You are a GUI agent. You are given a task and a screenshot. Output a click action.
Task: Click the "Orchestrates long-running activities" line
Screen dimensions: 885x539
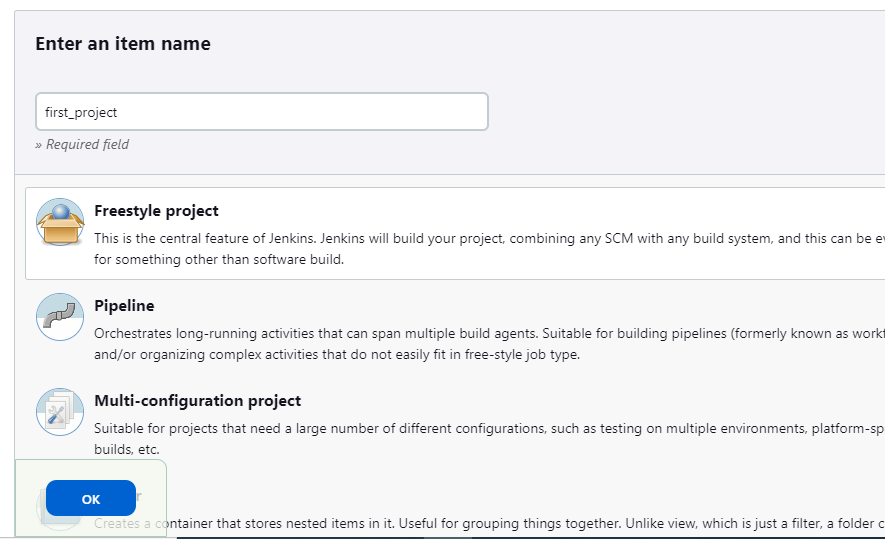(x=300, y=333)
